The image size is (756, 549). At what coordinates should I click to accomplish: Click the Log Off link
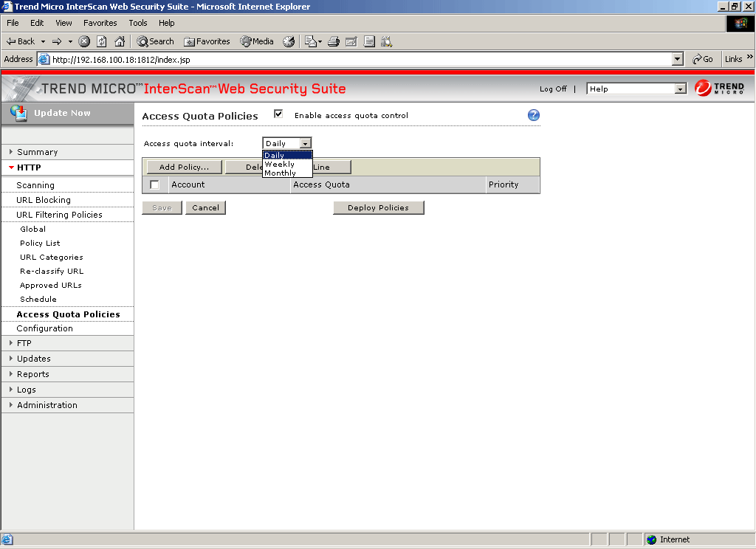point(553,89)
